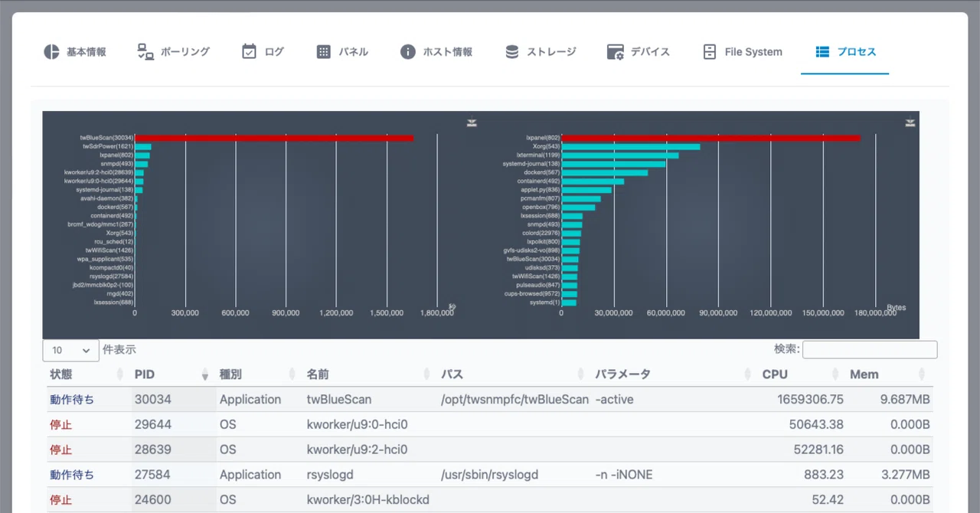The width and height of the screenshot is (980, 513).
Task: Click the kworker/u9:0-hci0 name cell
Action: point(358,425)
